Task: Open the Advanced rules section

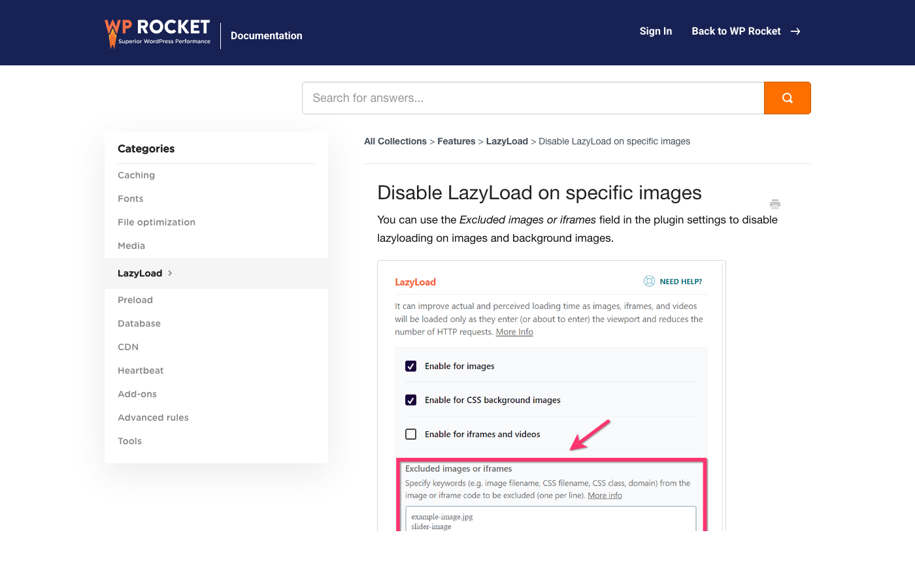Action: [153, 417]
